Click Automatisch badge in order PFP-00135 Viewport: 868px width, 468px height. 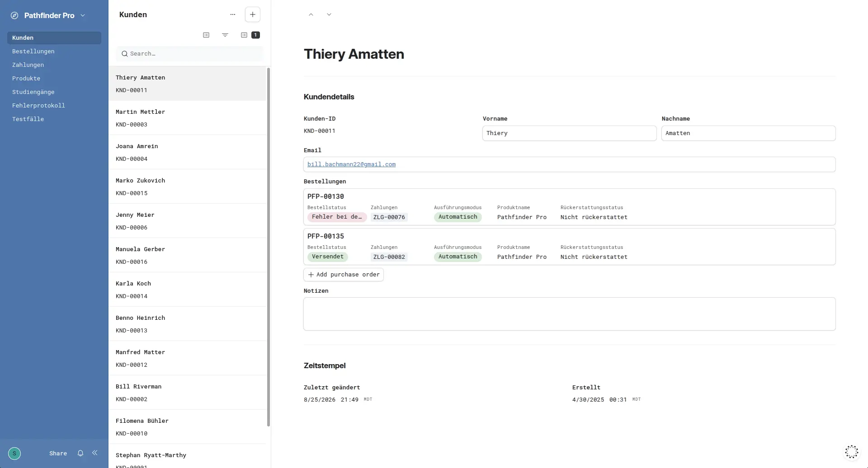click(458, 257)
